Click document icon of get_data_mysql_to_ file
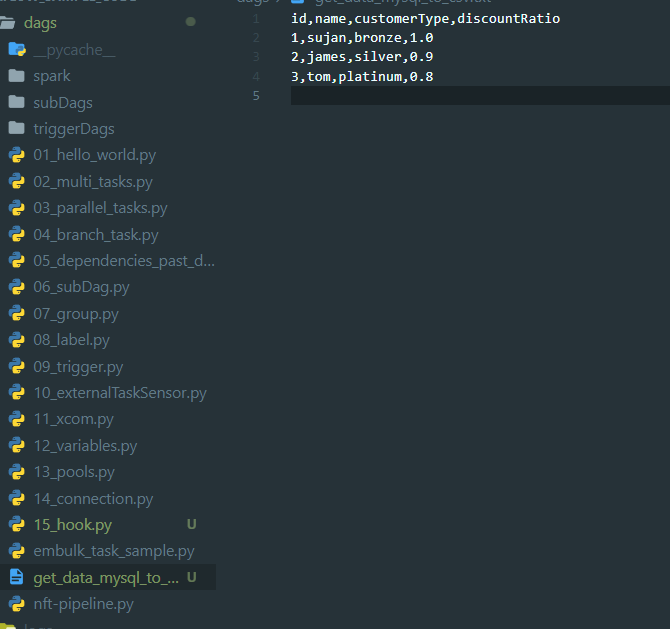Viewport: 670px width, 629px height. 17,577
